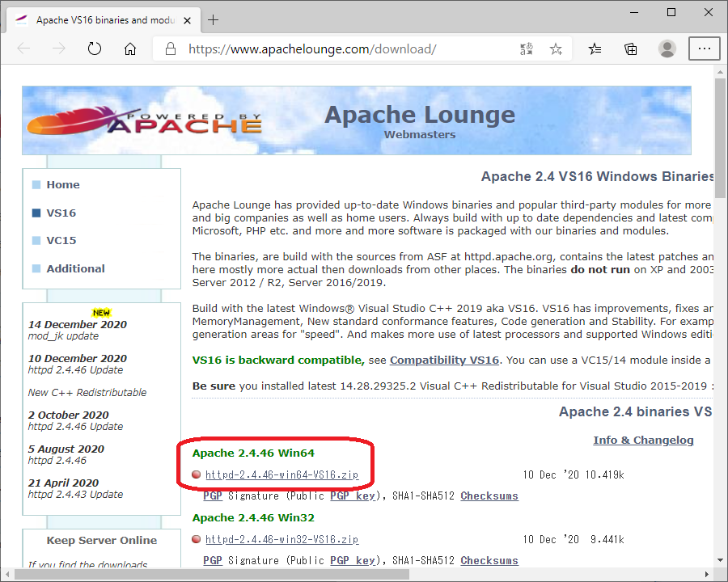Open the favorites list icon
The height and width of the screenshot is (582, 728).
(x=595, y=49)
